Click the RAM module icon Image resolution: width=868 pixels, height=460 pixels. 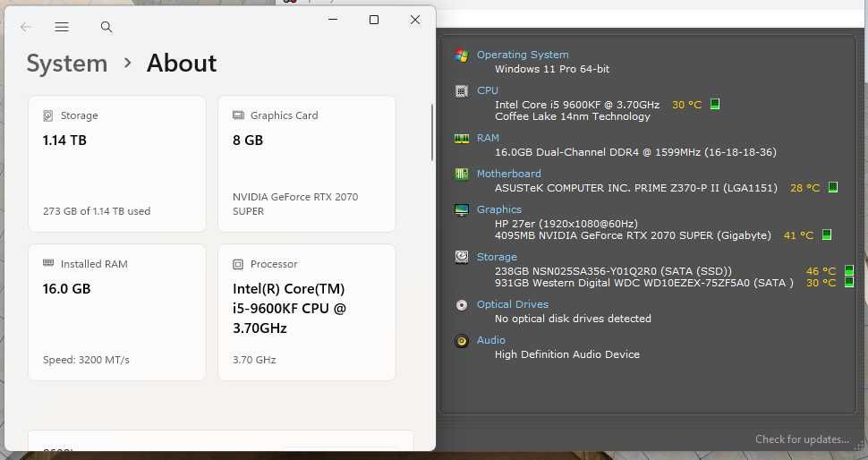(x=462, y=139)
